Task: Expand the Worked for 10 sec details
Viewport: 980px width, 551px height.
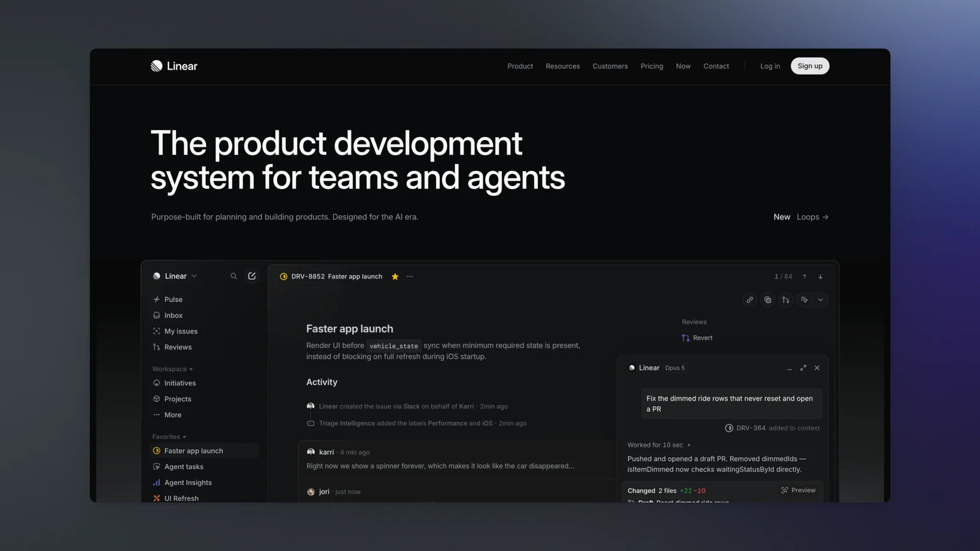Action: click(659, 445)
